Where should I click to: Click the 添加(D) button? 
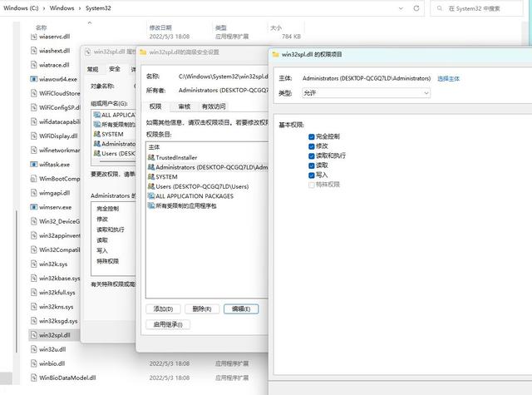(x=162, y=309)
